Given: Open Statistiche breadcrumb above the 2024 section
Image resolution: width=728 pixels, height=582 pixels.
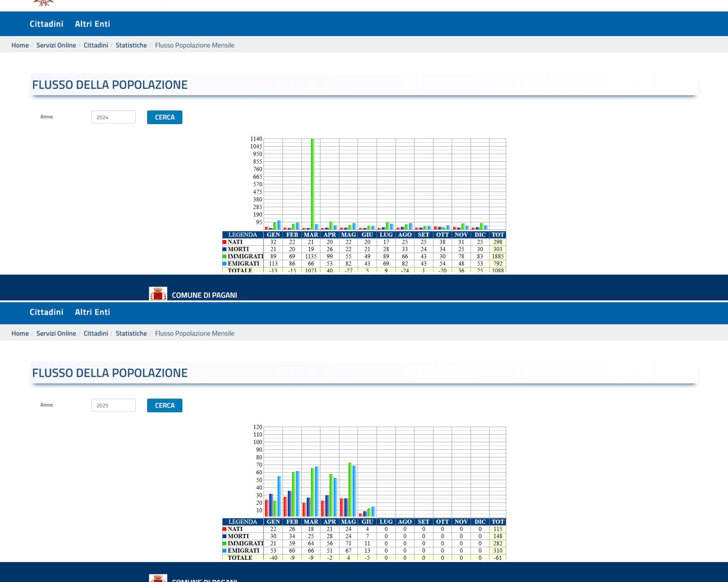Looking at the screenshot, I should click(x=131, y=45).
